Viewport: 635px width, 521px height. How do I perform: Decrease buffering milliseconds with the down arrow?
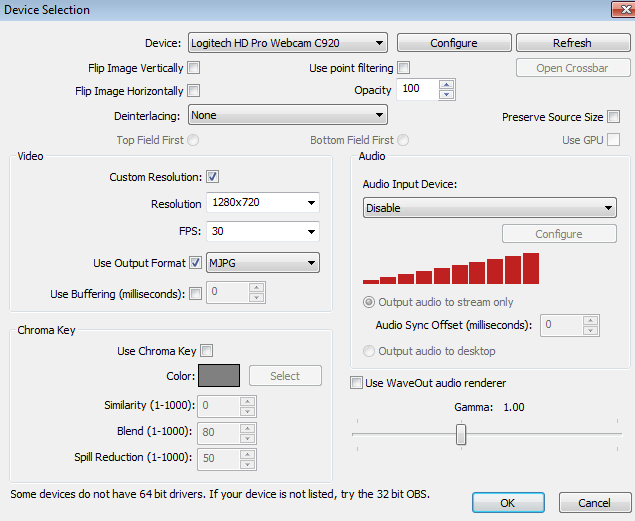256,298
